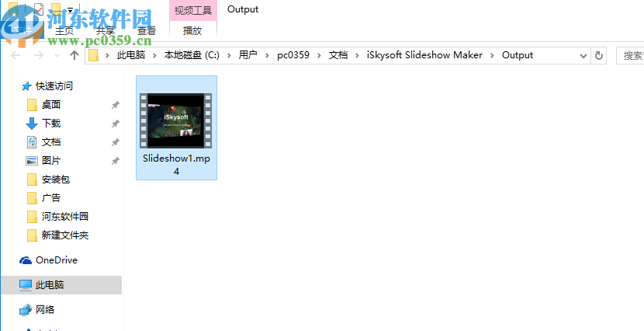The width and height of the screenshot is (644, 331).
Task: Expand the chevron after 此电脑 breadcrumb
Action: pos(154,55)
